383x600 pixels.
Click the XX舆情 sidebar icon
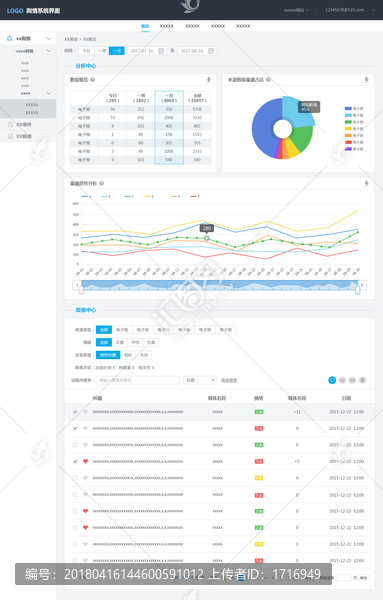[x=10, y=39]
